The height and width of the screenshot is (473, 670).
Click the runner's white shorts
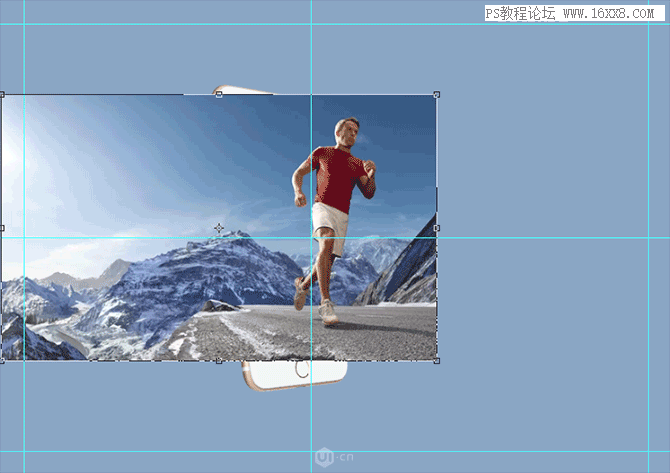point(330,224)
